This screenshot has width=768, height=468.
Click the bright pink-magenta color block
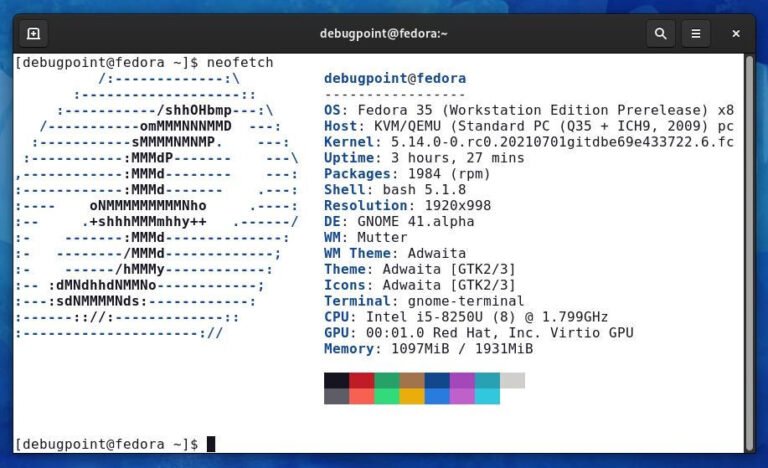coord(462,396)
